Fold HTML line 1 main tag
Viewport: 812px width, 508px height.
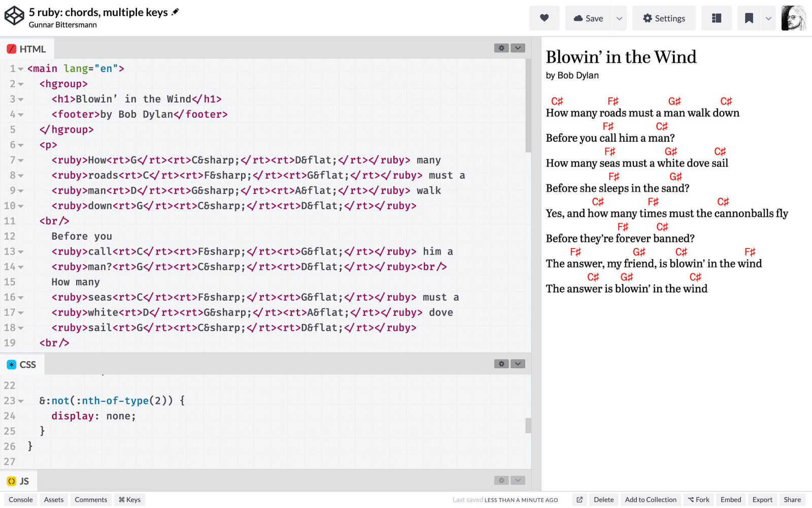21,69
